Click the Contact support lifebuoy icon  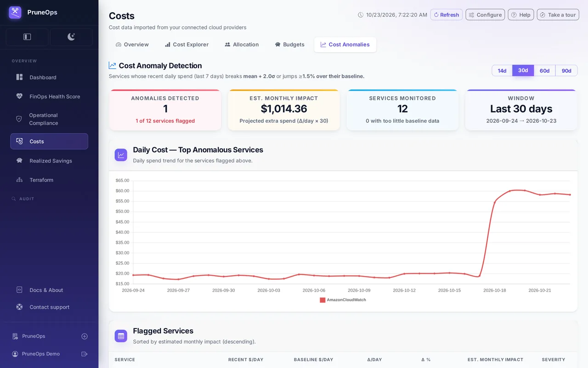click(19, 307)
